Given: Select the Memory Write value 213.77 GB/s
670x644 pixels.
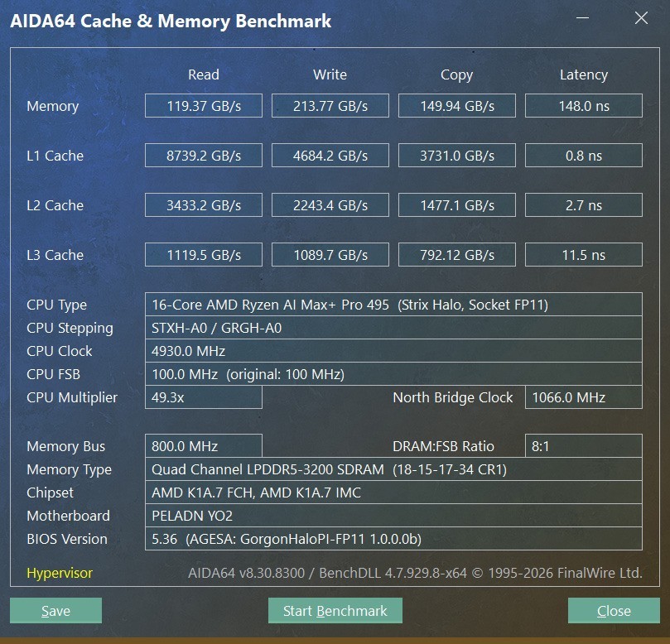Looking at the screenshot, I should pyautogui.click(x=330, y=105).
